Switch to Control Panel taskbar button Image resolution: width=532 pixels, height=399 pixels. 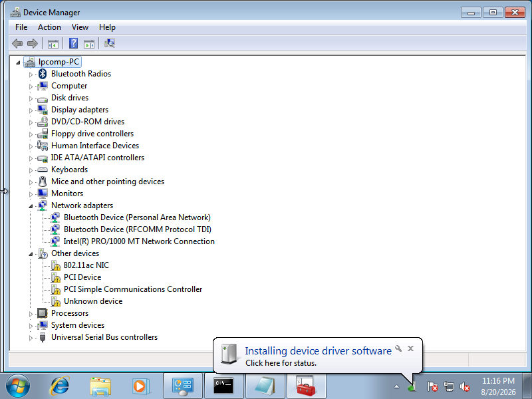[x=183, y=386]
